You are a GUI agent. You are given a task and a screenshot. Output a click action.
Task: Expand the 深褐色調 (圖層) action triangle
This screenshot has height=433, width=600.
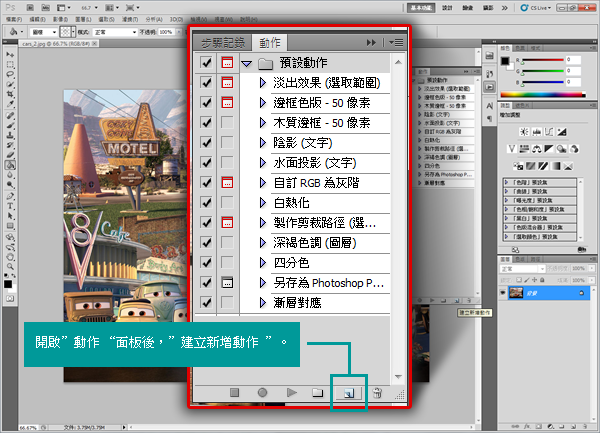(262, 243)
